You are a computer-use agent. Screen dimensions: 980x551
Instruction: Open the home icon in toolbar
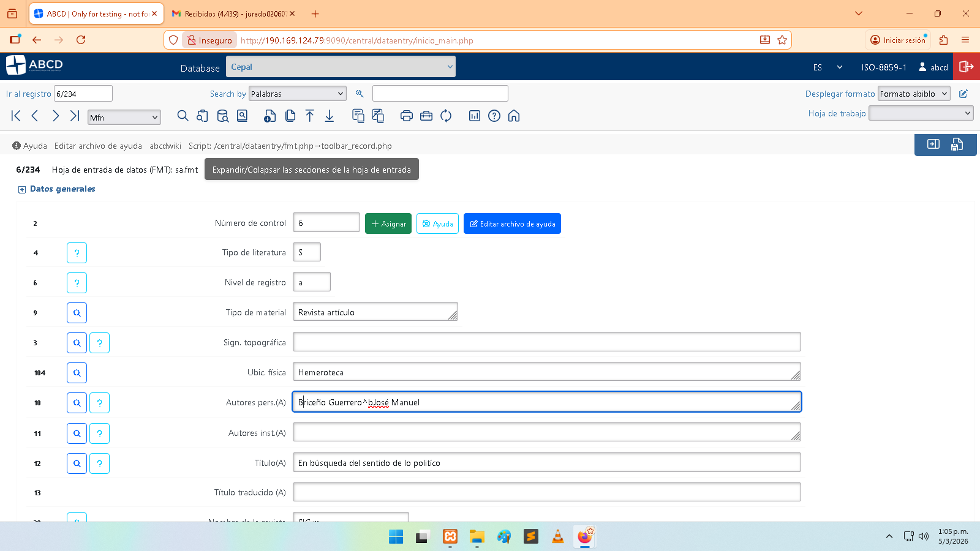[x=514, y=116]
